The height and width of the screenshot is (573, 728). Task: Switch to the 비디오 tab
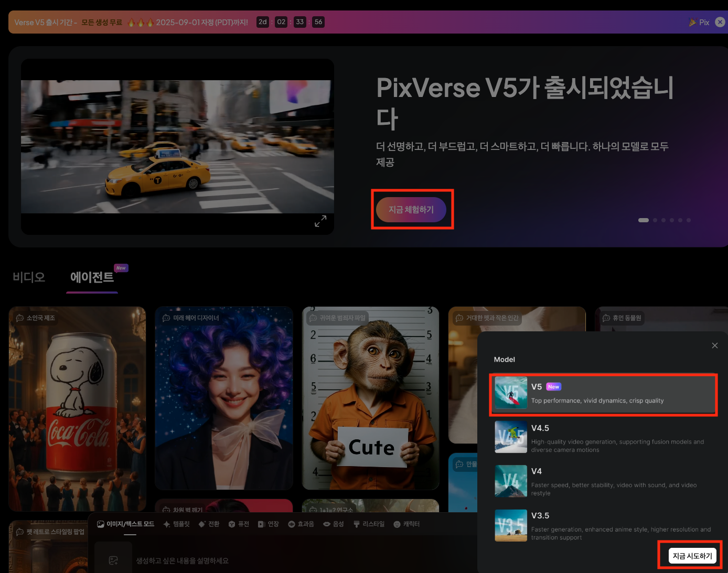tap(29, 277)
